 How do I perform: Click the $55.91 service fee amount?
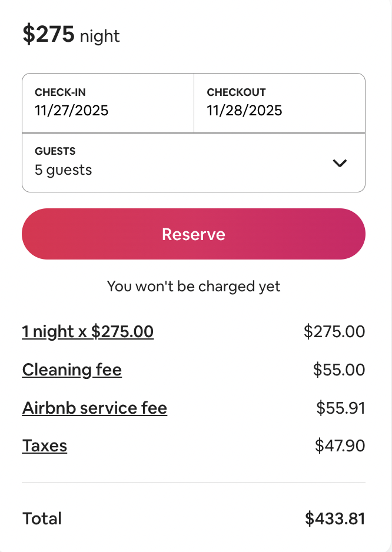[x=340, y=408]
